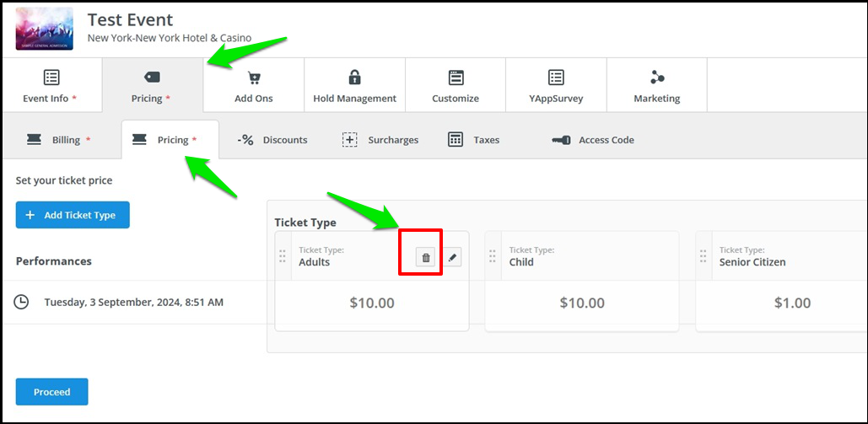Click the $1.00 price under Senior Citizen

792,303
